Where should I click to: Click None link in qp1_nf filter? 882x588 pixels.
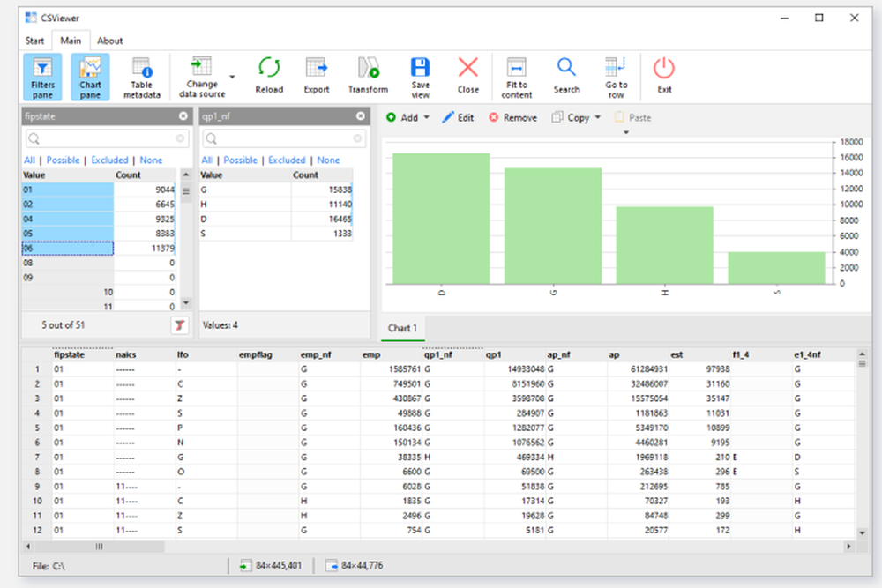[328, 160]
